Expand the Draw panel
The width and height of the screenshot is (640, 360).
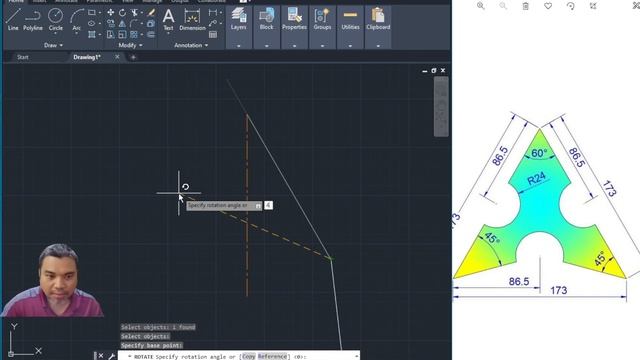coord(53,45)
